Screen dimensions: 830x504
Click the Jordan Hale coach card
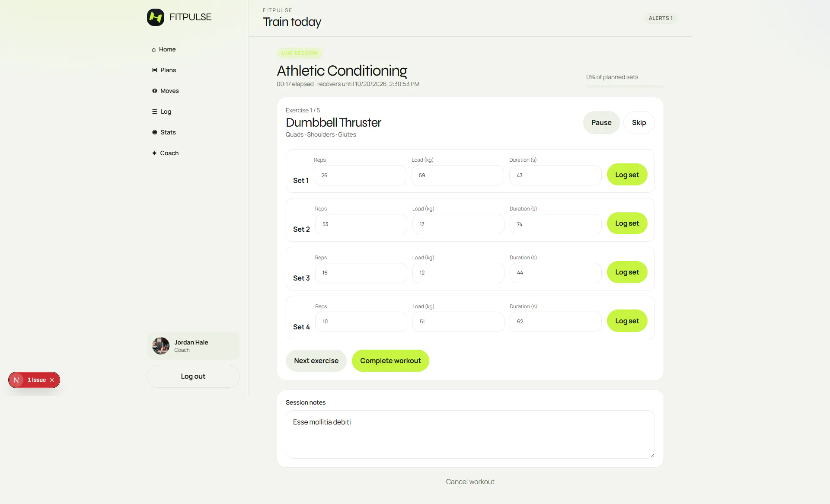pos(193,346)
